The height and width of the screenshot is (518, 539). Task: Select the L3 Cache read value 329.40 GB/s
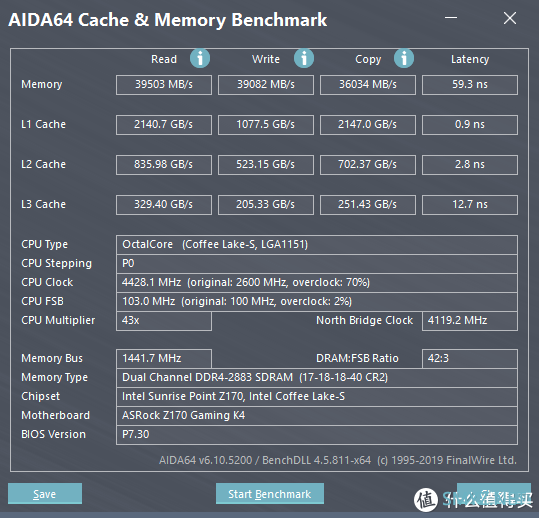164,205
